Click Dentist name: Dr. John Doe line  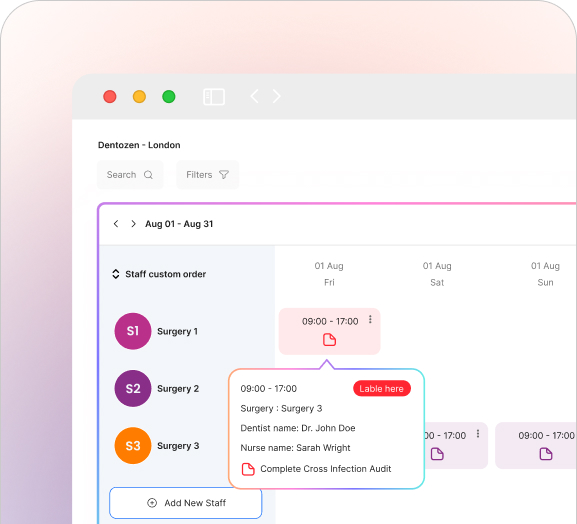298,428
